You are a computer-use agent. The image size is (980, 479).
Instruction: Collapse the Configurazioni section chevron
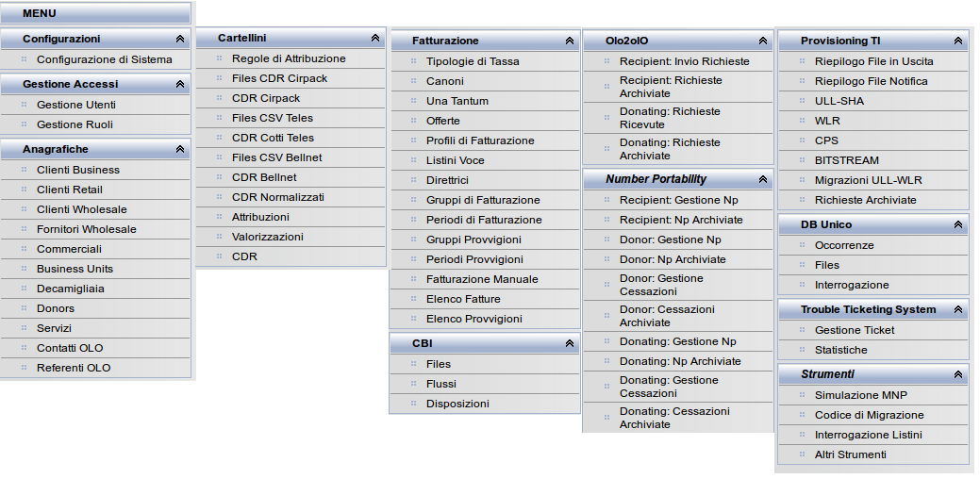[180, 39]
